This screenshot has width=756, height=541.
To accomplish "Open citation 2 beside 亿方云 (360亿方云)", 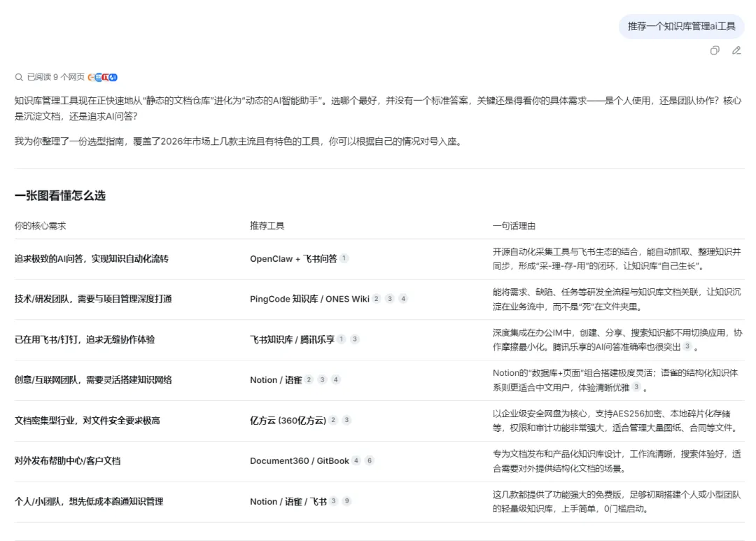I will [333, 421].
